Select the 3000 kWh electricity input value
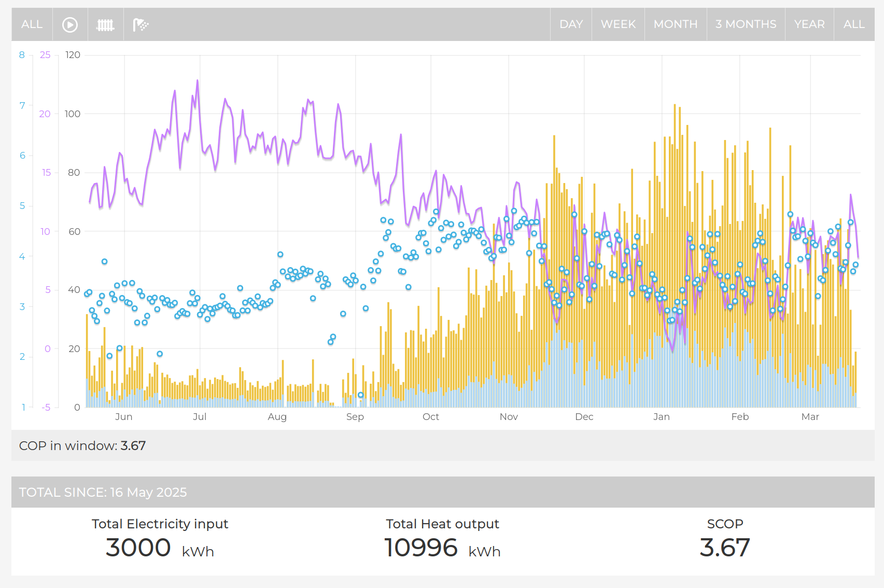 pos(138,548)
